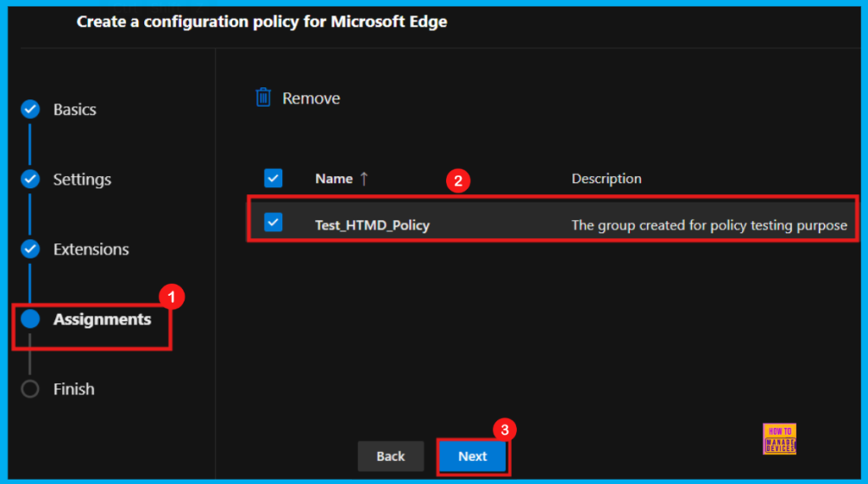
Task: Go to the Settings step
Action: [x=82, y=180]
